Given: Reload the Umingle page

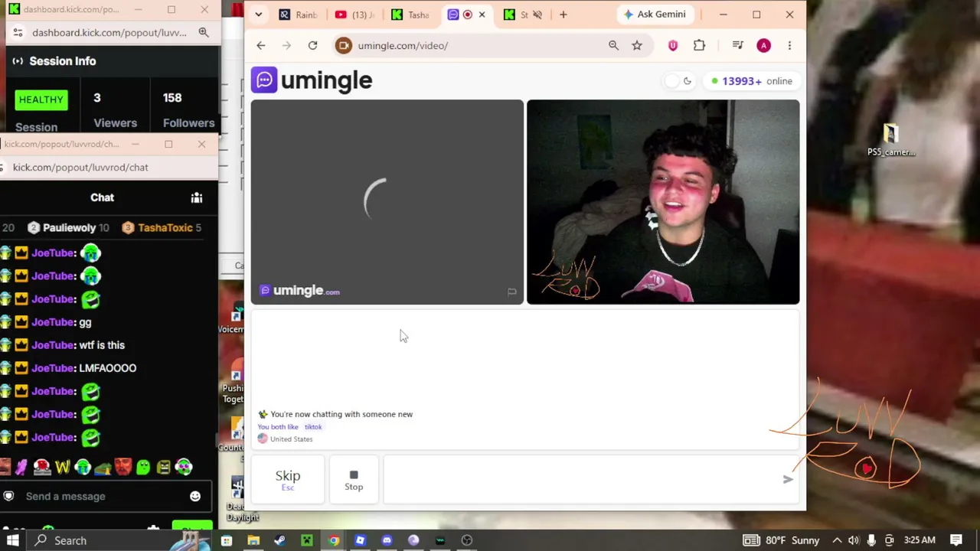Looking at the screenshot, I should [x=312, y=46].
